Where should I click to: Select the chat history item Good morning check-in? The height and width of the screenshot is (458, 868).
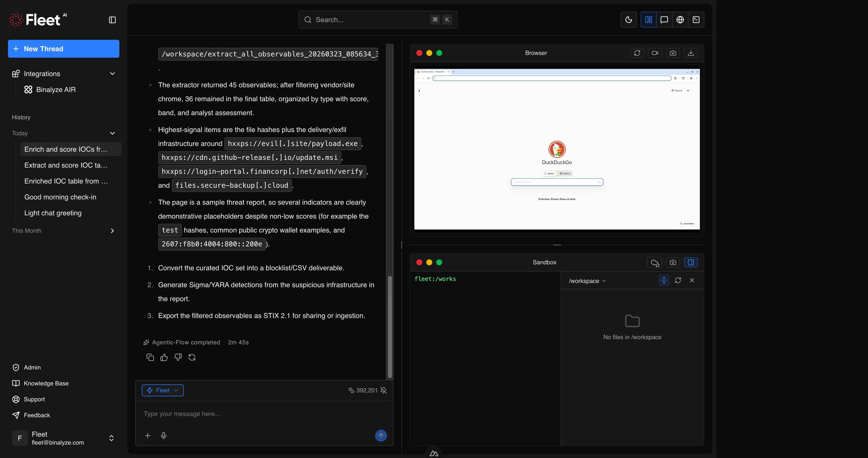point(60,197)
